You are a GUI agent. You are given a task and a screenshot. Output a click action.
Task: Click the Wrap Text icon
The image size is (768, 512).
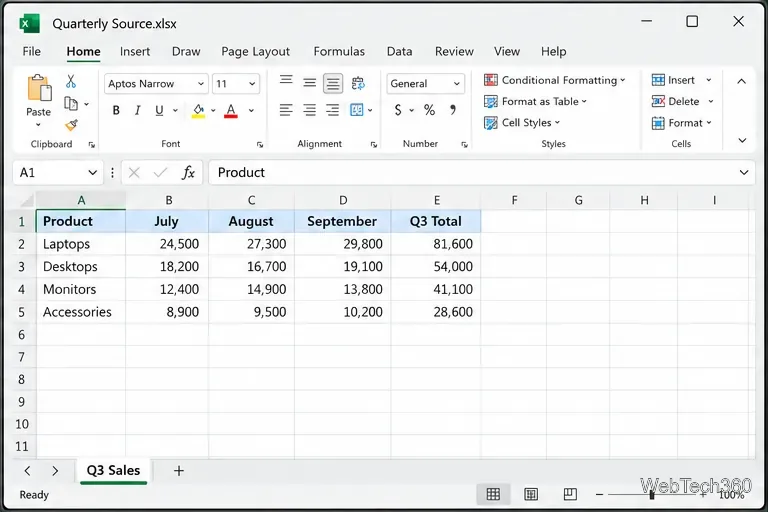[x=358, y=83]
